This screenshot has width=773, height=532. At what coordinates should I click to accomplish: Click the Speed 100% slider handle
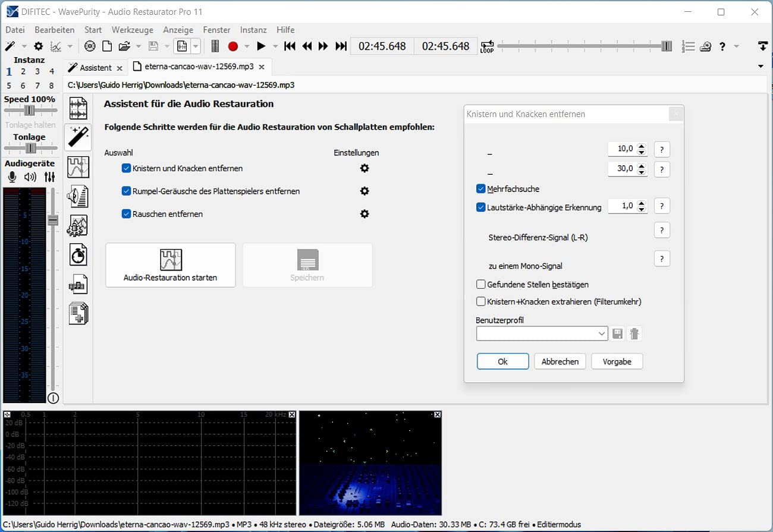tap(29, 111)
